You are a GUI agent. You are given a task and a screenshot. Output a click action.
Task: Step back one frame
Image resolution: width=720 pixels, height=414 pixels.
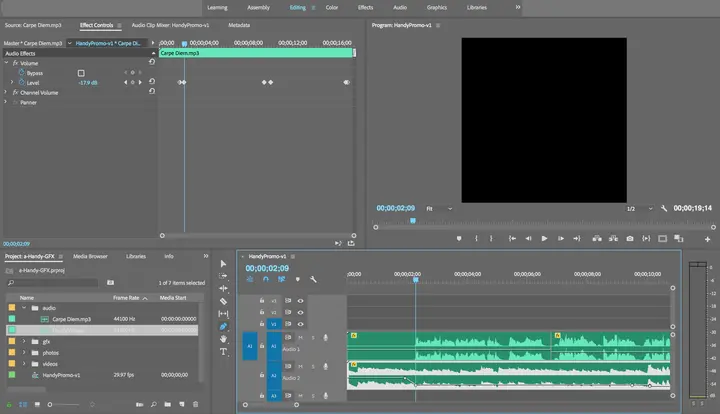click(528, 239)
